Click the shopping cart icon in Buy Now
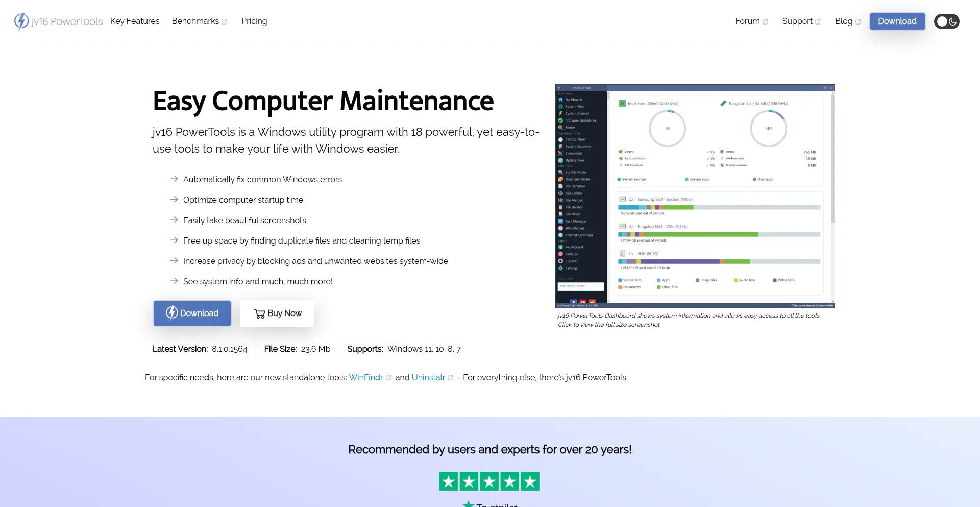The image size is (980, 507). pyautogui.click(x=259, y=313)
